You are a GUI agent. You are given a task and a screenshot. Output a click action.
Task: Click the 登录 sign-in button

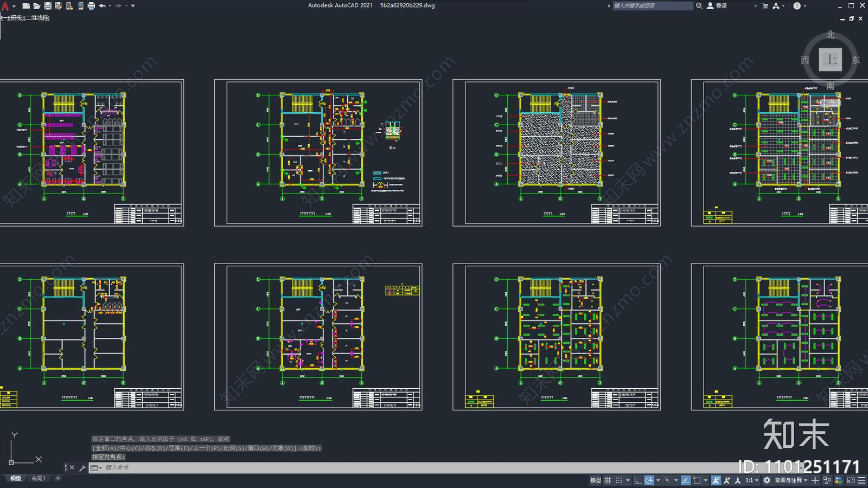(x=717, y=5)
